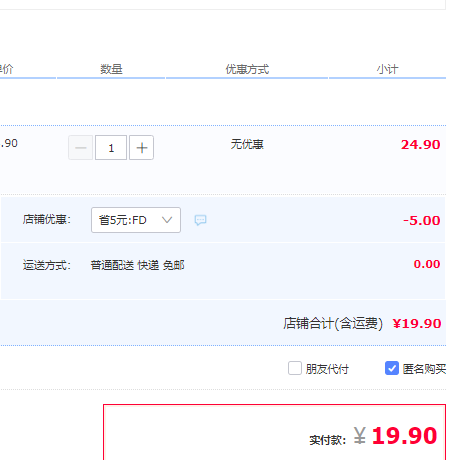
Task: Click the dropdown chevron beside 省5元:FD
Action: 167,220
